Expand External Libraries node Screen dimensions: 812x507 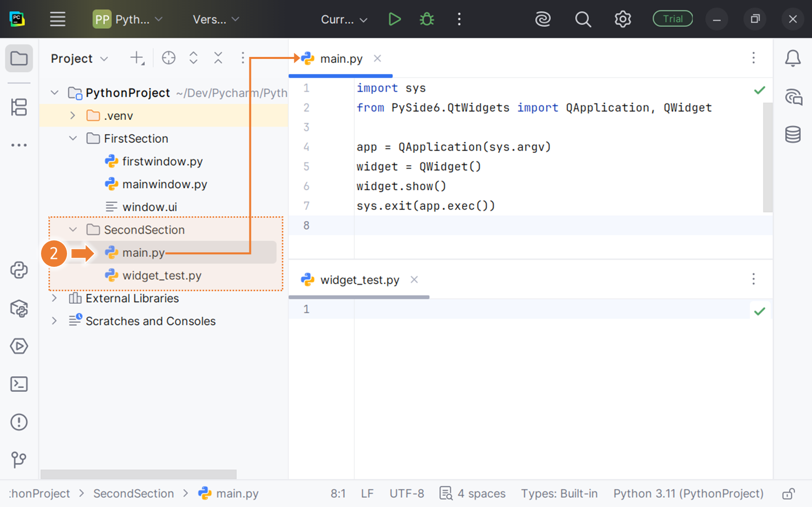tap(54, 298)
